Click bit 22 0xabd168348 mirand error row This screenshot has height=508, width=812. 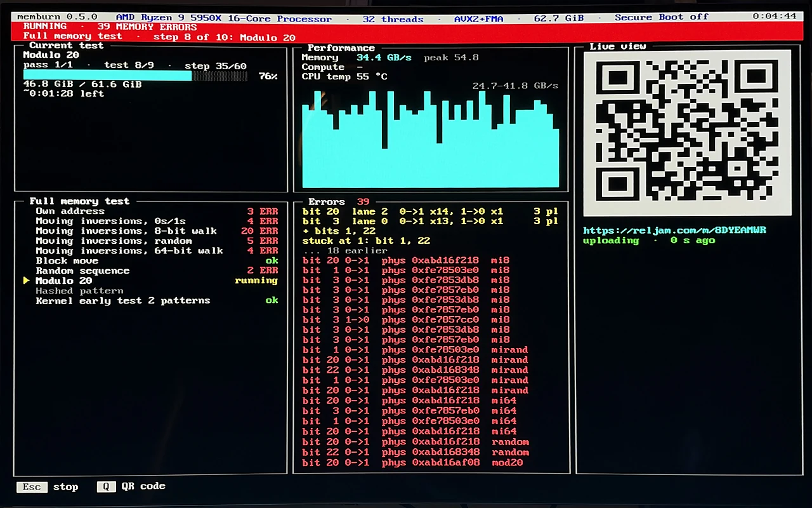pyautogui.click(x=416, y=370)
